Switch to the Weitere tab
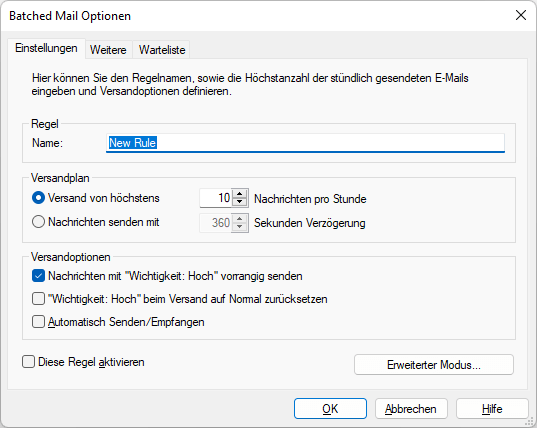The image size is (537, 428). [108, 50]
